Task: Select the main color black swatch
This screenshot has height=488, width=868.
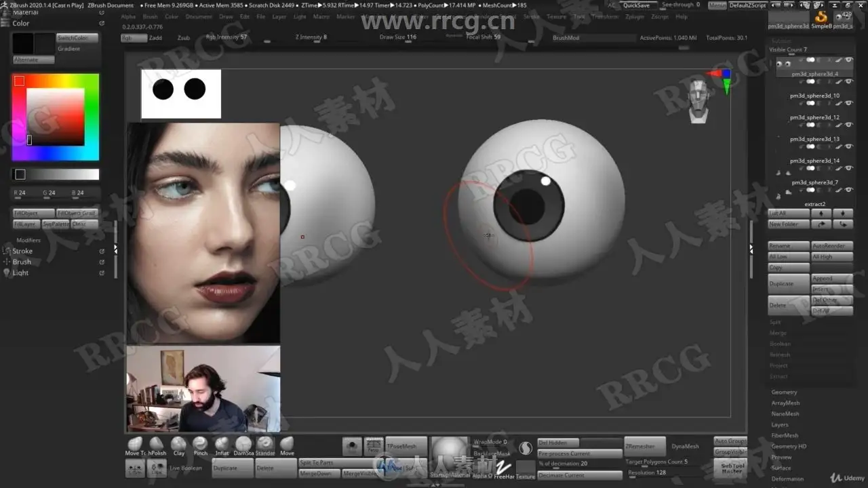Action: (23, 43)
